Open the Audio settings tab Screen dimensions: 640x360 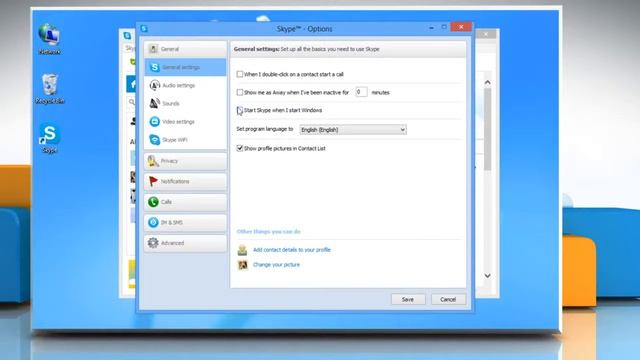185,85
